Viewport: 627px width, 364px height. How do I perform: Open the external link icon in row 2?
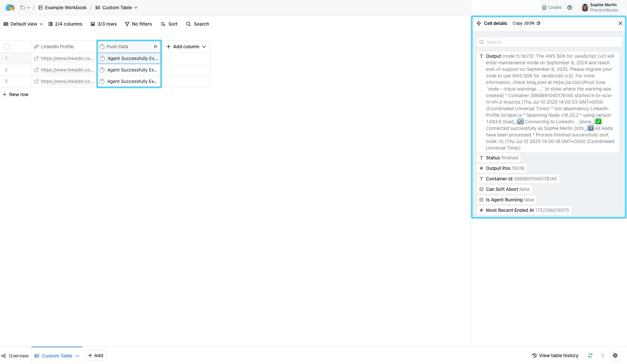pyautogui.click(x=36, y=70)
